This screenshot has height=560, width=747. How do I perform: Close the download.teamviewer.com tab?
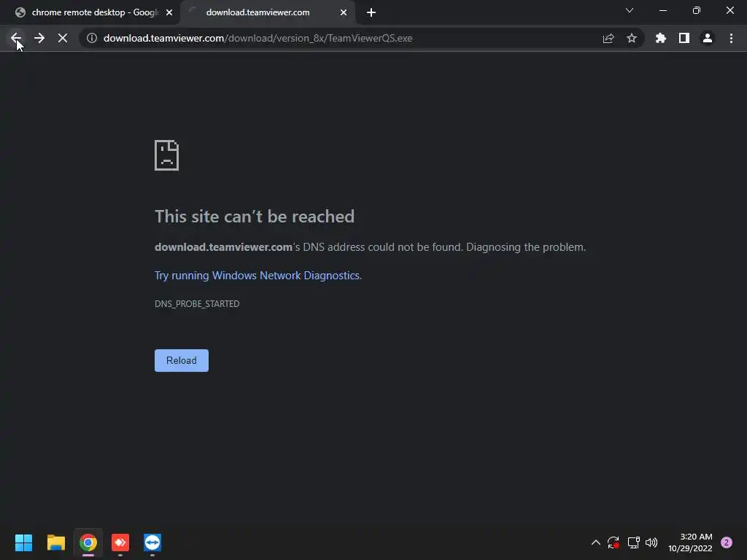344,12
